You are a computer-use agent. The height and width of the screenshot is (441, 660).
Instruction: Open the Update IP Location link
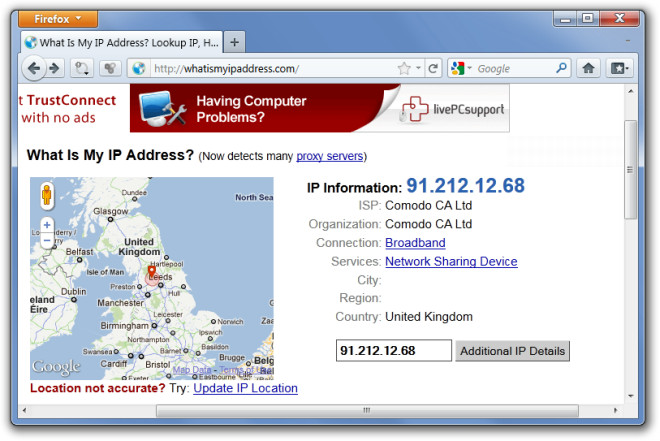(x=245, y=388)
